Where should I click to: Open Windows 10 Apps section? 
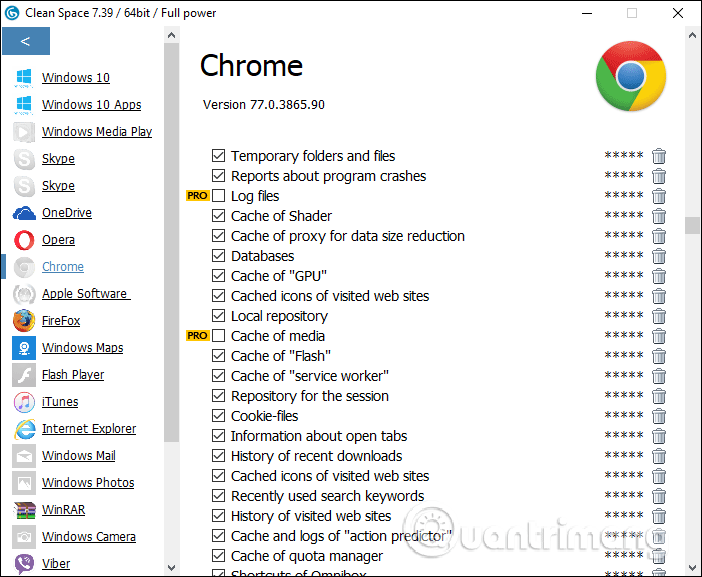(91, 105)
